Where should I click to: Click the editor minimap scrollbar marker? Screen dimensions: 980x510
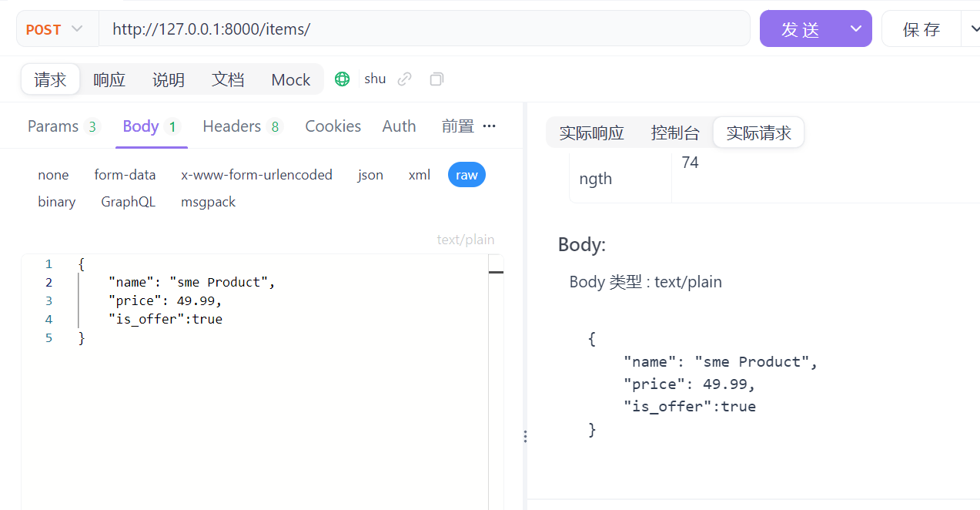pos(496,272)
